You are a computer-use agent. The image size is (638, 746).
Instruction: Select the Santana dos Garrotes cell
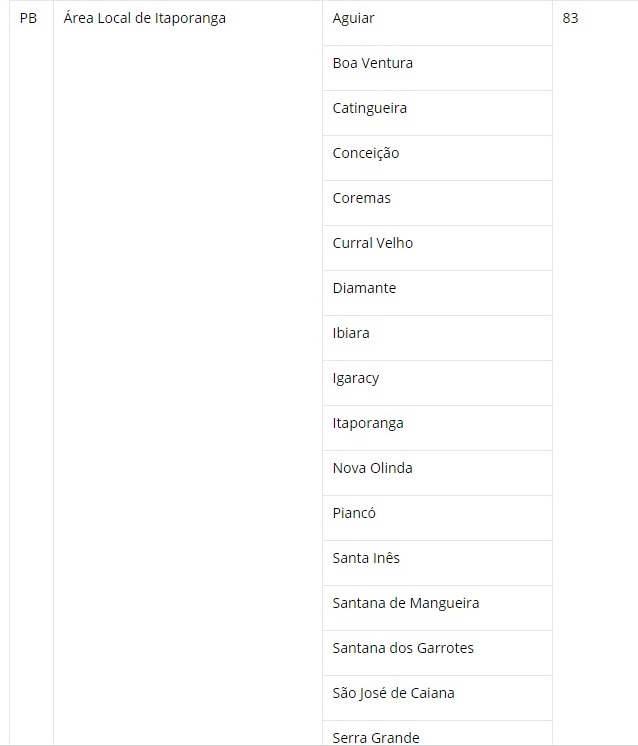point(403,648)
